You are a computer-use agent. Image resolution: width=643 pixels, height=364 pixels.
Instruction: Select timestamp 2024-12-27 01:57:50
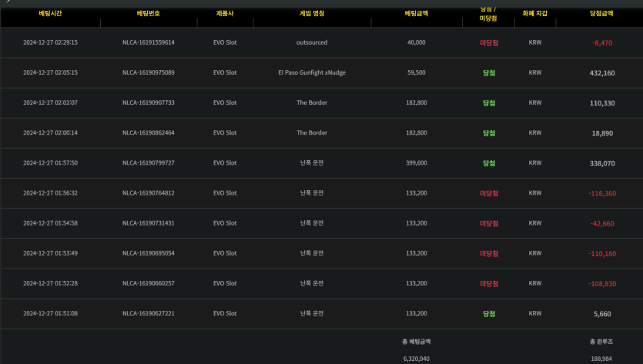click(x=50, y=162)
